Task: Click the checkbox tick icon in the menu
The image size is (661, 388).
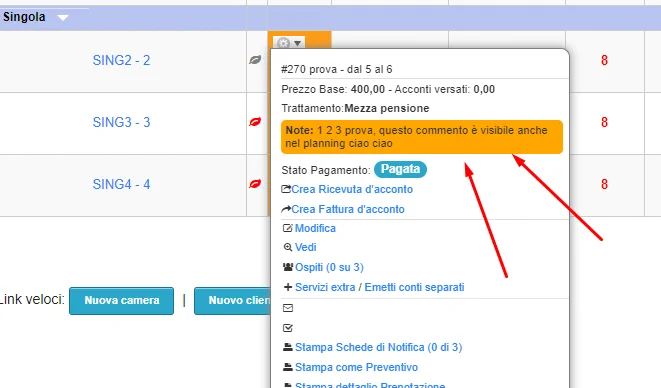Action: (x=288, y=328)
